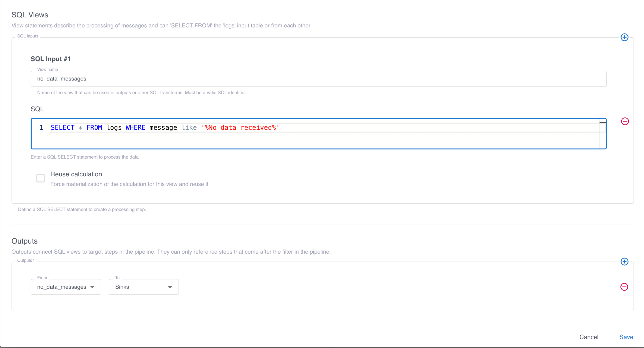Click the plus icon beside SQL Inputs
The height and width of the screenshot is (348, 644).
(x=625, y=37)
